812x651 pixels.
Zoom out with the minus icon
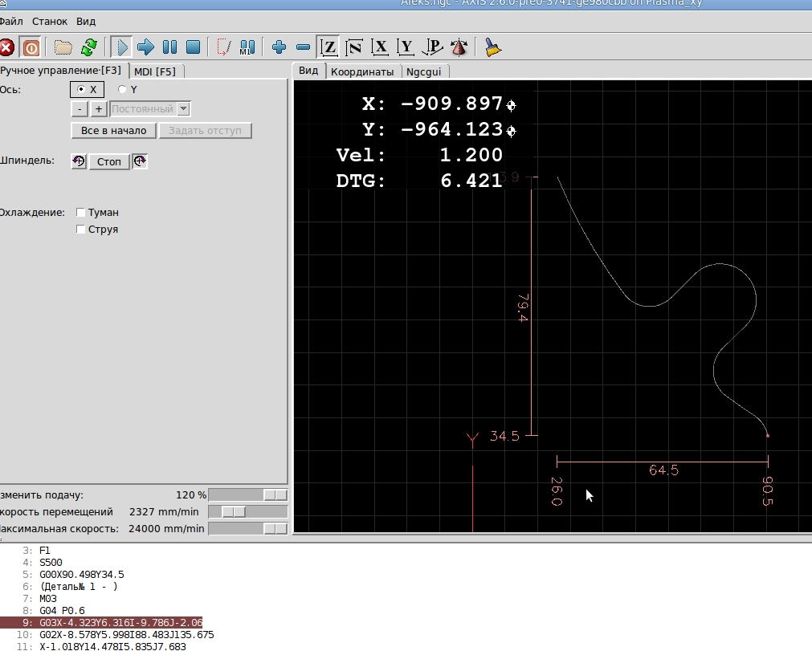(x=303, y=47)
